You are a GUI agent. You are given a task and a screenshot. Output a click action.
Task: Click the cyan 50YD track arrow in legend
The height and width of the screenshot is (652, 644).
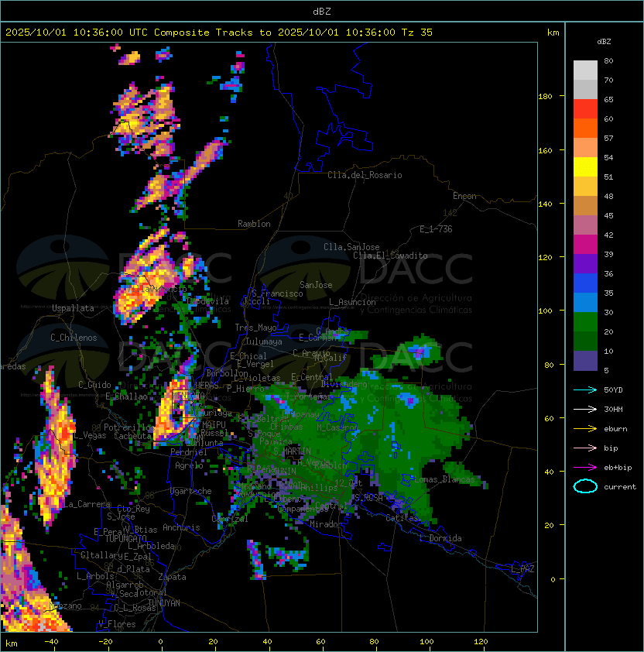coord(585,389)
